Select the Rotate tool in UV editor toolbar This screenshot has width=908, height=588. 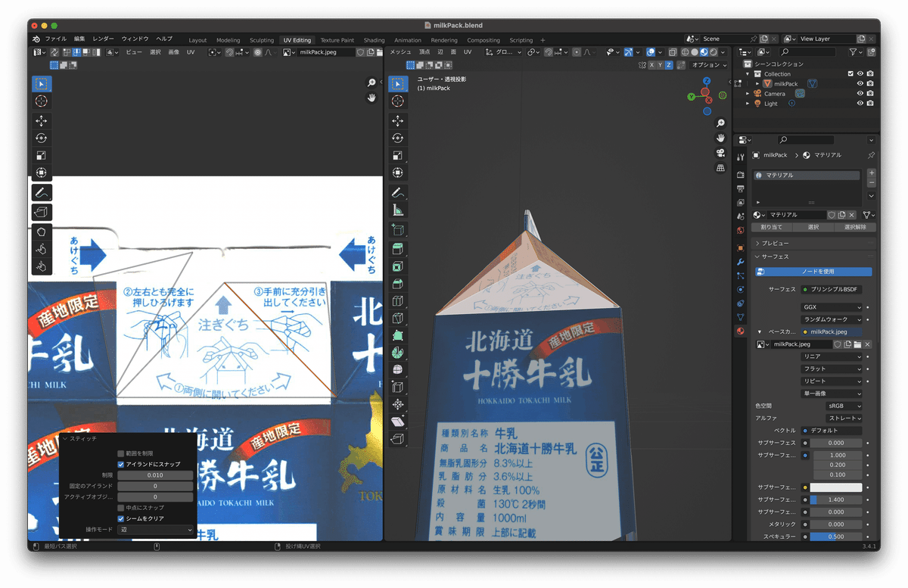coord(42,138)
